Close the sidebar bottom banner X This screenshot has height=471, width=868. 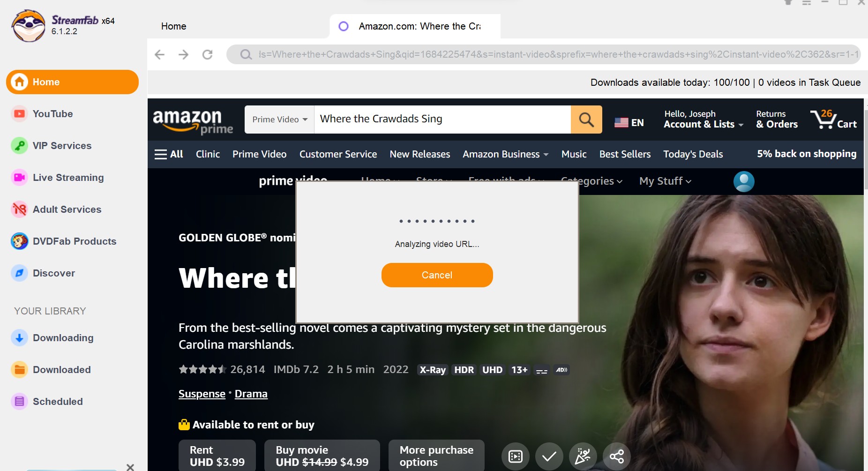pyautogui.click(x=130, y=467)
